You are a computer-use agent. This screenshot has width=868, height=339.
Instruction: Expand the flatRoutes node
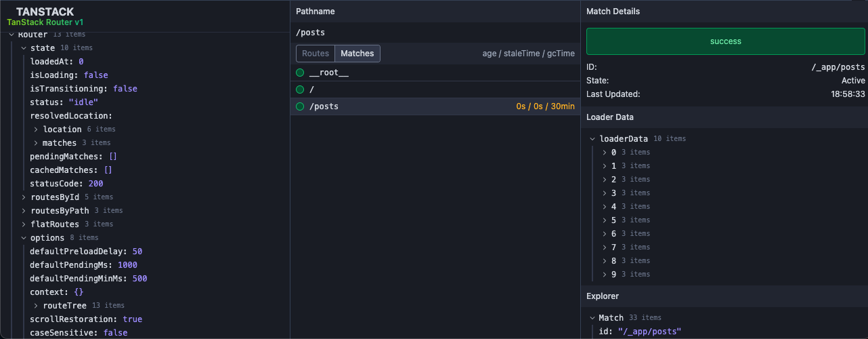click(24, 224)
